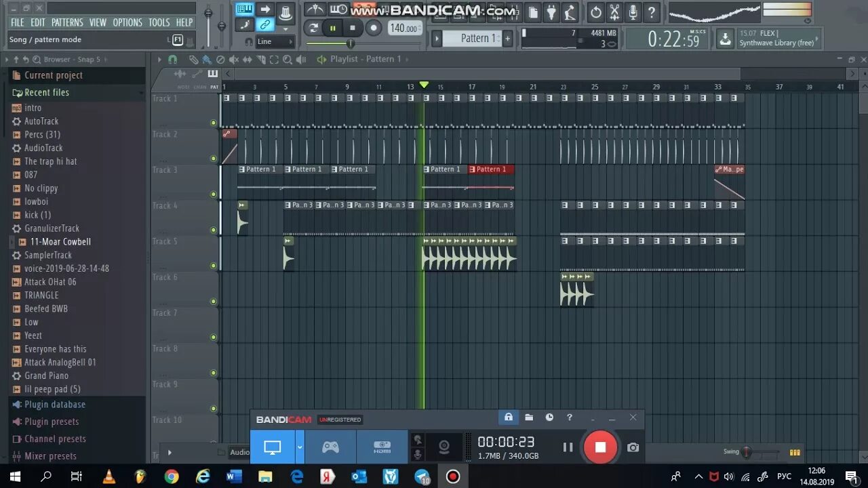868x488 pixels.
Task: Take Bandicam screenshot with camera icon
Action: tap(633, 447)
